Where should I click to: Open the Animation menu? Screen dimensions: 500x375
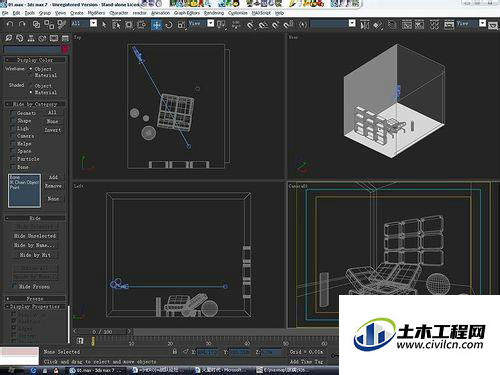(x=160, y=13)
